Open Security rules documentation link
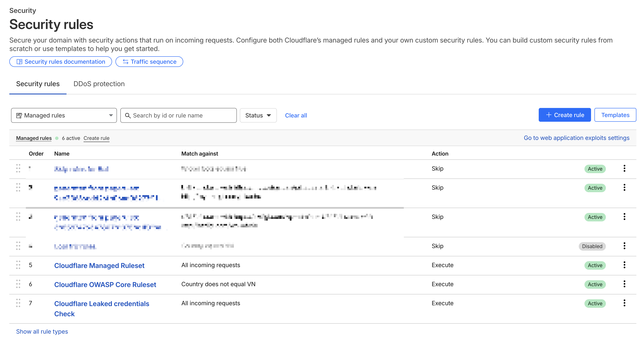Image resolution: width=644 pixels, height=348 pixels. click(61, 62)
